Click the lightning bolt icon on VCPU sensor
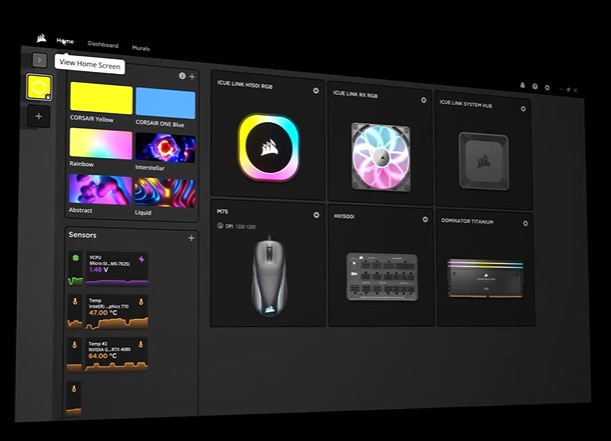Screen dimensions: 611x441 click(141, 259)
